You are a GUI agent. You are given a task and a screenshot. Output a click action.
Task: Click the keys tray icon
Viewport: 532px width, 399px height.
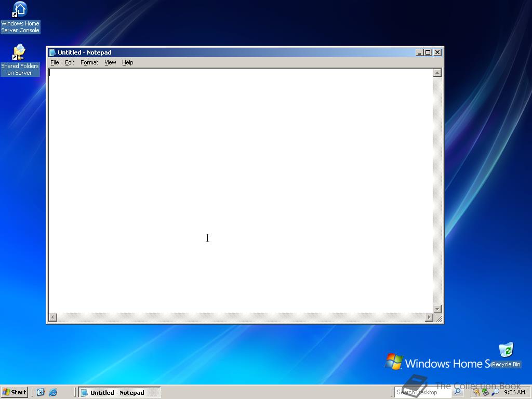(x=476, y=393)
